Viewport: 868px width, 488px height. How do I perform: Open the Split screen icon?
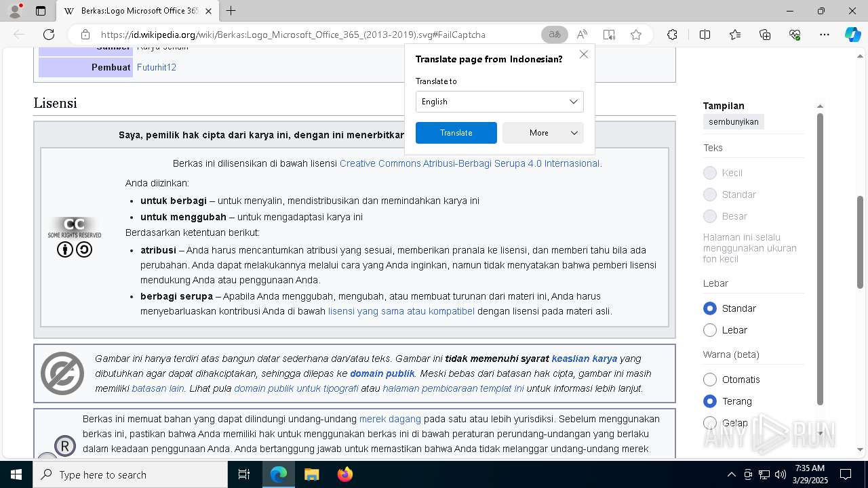tap(705, 35)
